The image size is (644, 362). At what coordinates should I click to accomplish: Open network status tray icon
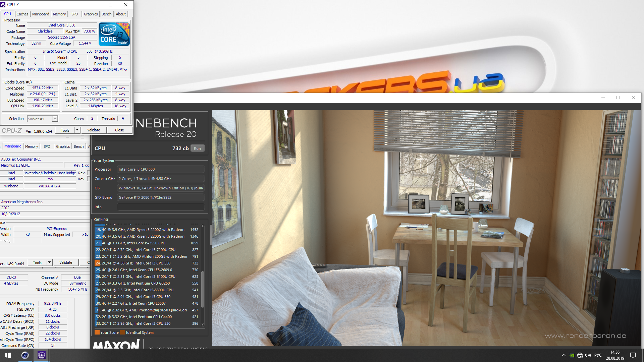(x=580, y=355)
